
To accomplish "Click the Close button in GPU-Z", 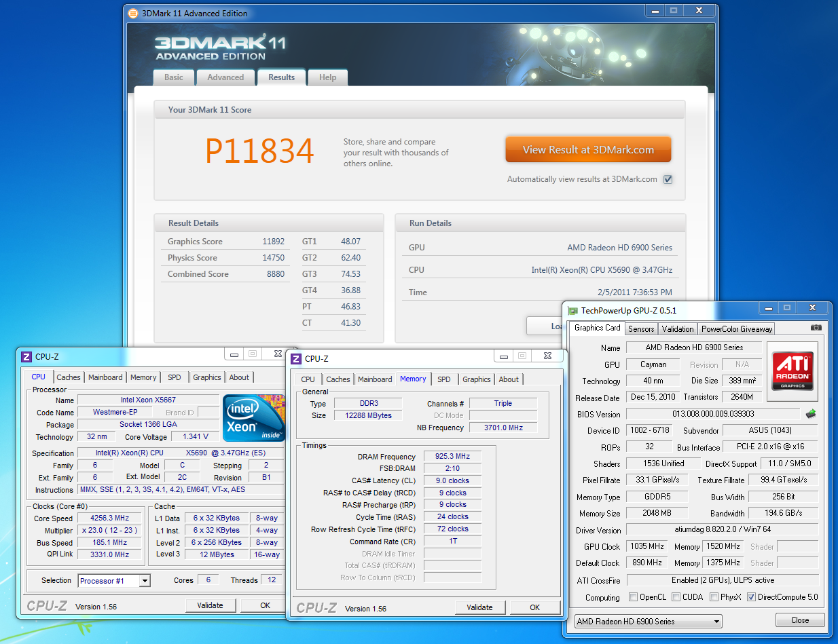I will 800,620.
